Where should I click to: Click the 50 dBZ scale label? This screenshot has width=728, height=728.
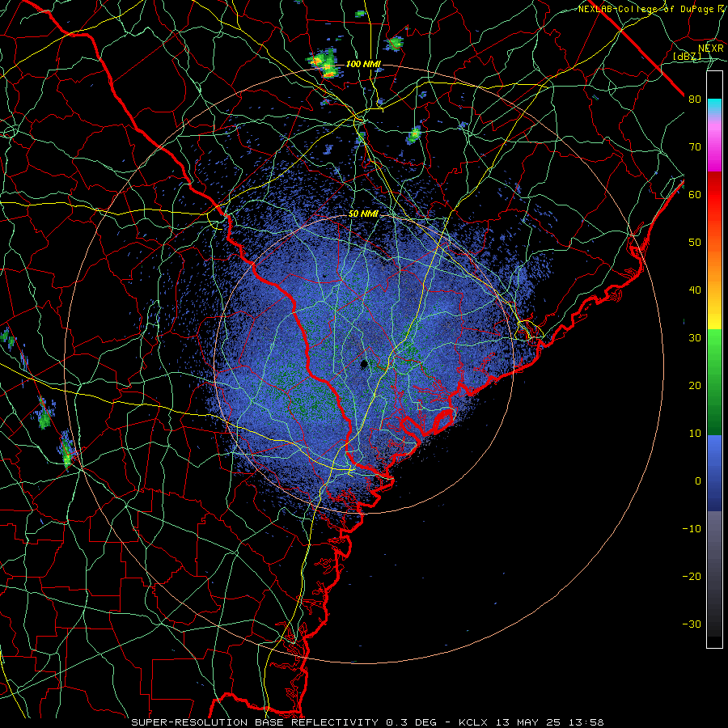point(695,243)
